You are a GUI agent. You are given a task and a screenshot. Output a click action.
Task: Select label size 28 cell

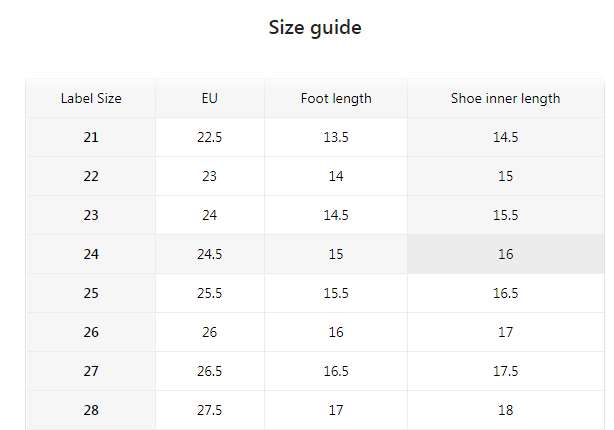(x=91, y=410)
